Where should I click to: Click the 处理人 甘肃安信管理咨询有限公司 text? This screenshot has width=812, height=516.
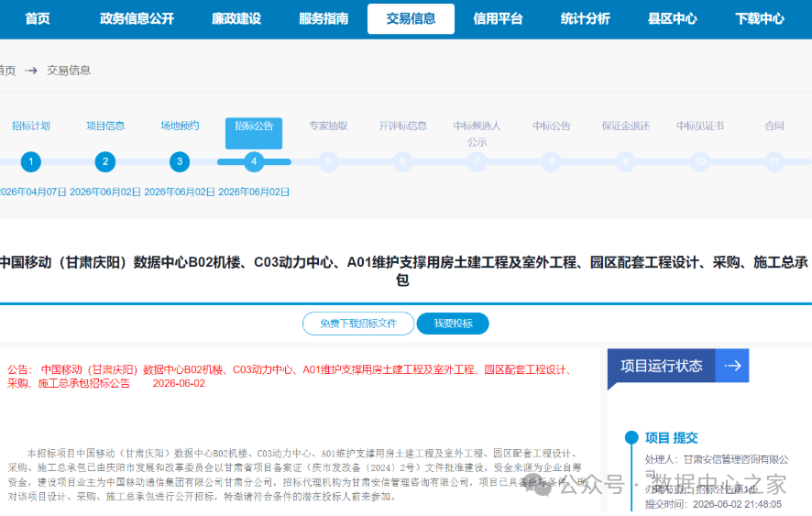717,467
